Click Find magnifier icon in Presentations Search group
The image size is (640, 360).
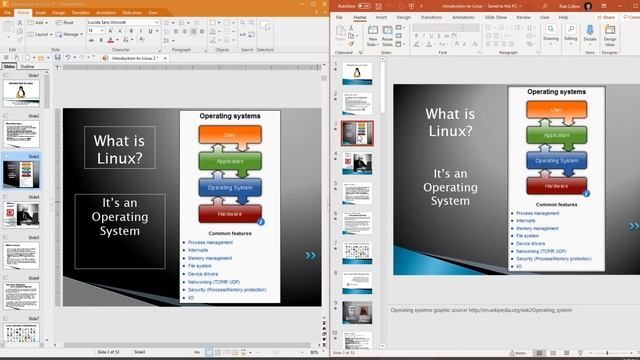[x=242, y=22]
